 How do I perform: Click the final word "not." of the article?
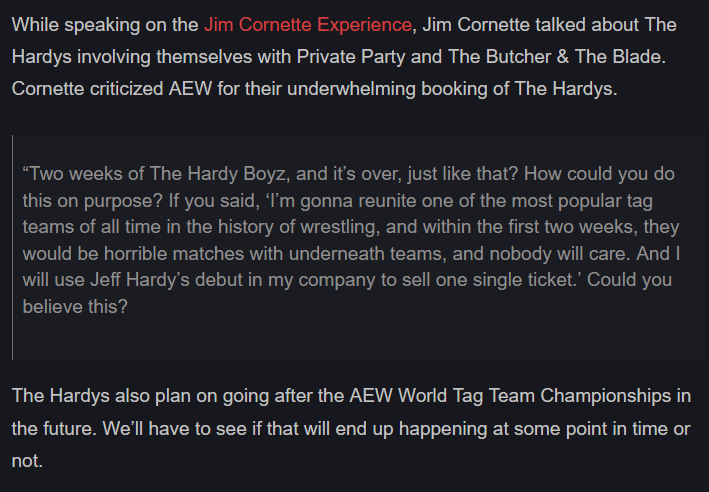click(27, 461)
